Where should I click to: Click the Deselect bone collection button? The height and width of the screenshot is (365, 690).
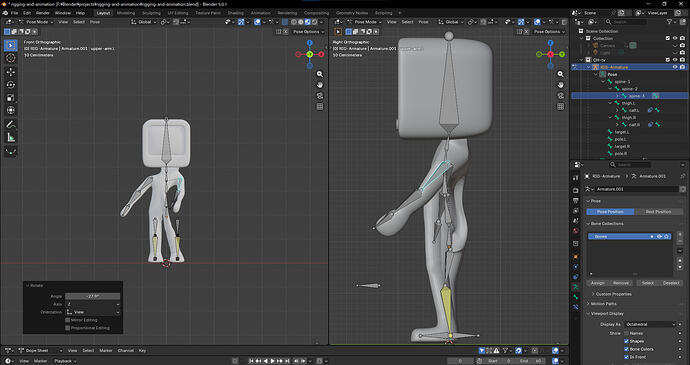[x=671, y=283]
